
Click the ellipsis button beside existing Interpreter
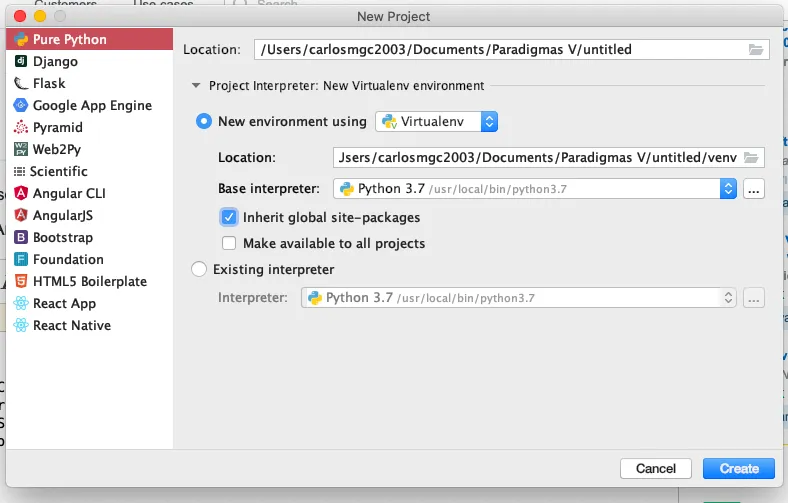coord(754,298)
